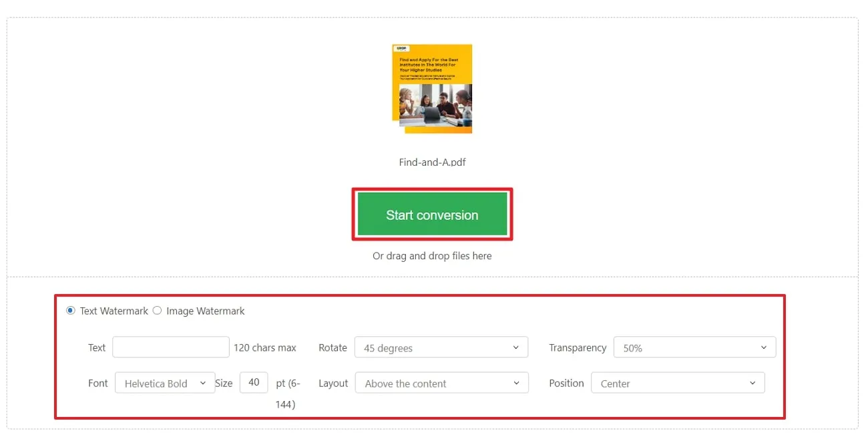Viewport: 868px width, 437px height.
Task: Expand the Font dropdown chevron arrow
Action: [204, 383]
